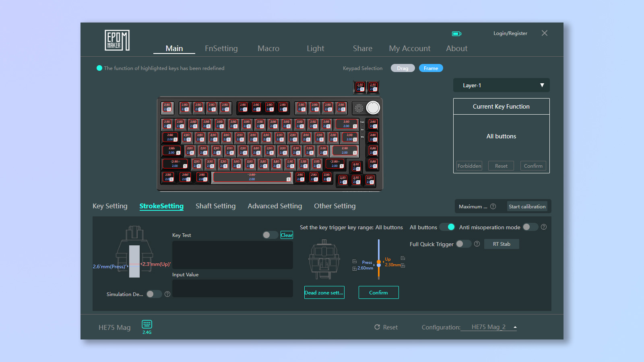Click the help icon next to Full Quick Trigger
The width and height of the screenshot is (644, 362).
pyautogui.click(x=477, y=244)
